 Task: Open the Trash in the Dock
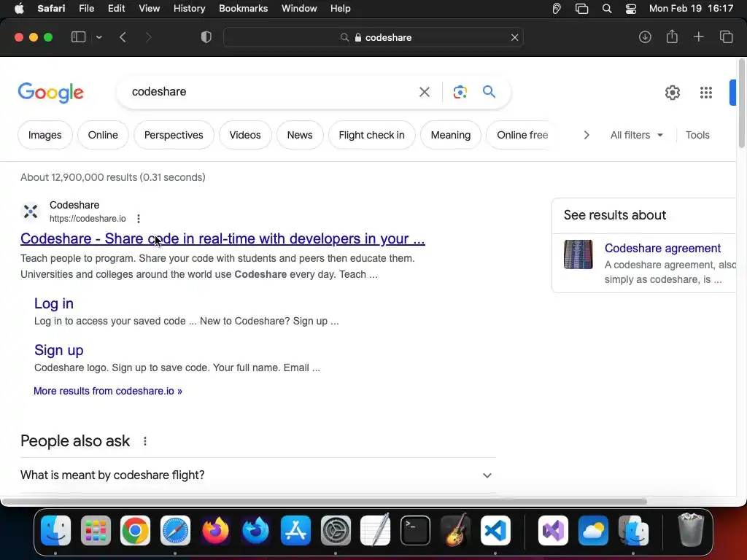point(690,529)
